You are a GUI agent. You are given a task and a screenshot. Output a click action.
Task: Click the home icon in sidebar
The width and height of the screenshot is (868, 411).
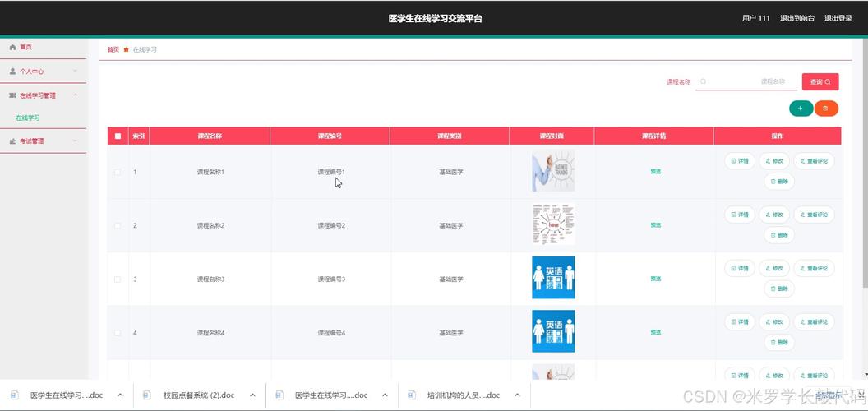click(12, 48)
